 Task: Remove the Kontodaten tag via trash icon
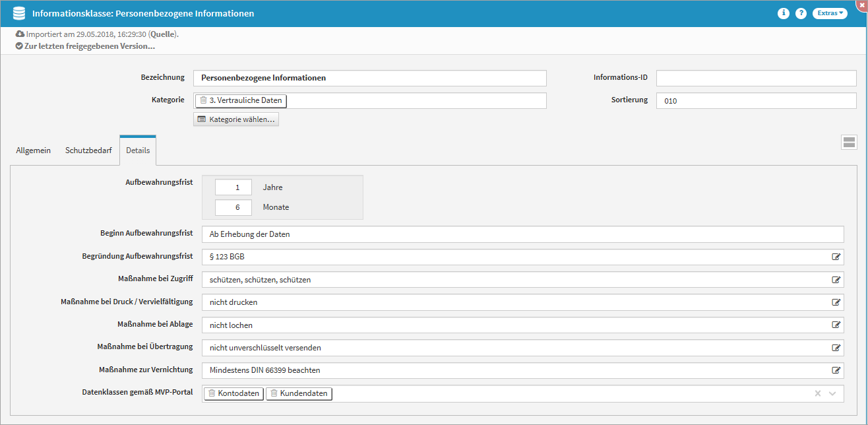(212, 393)
